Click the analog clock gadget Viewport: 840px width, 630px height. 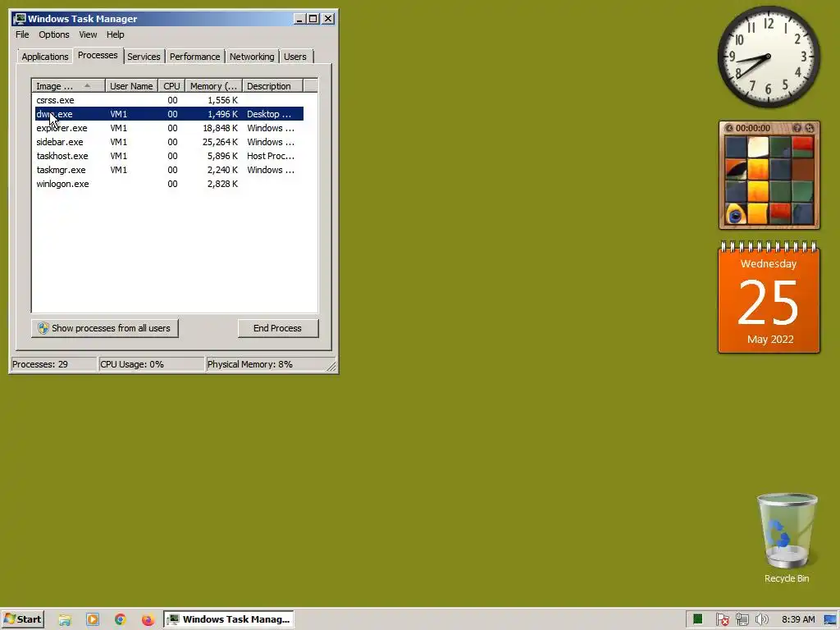coord(769,57)
